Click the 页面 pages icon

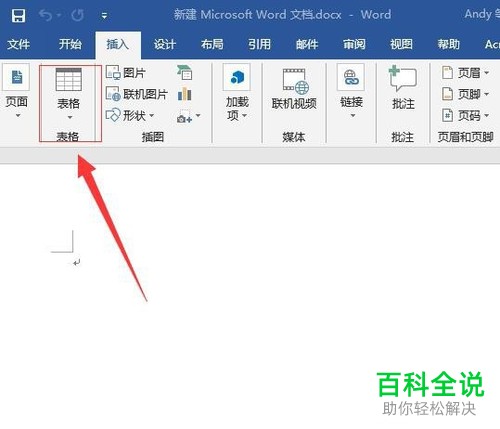17,77
